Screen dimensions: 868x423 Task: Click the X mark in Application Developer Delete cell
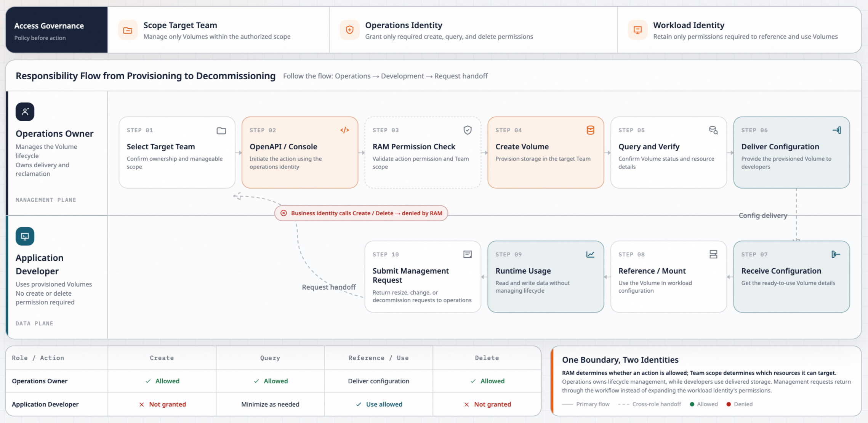click(x=466, y=404)
